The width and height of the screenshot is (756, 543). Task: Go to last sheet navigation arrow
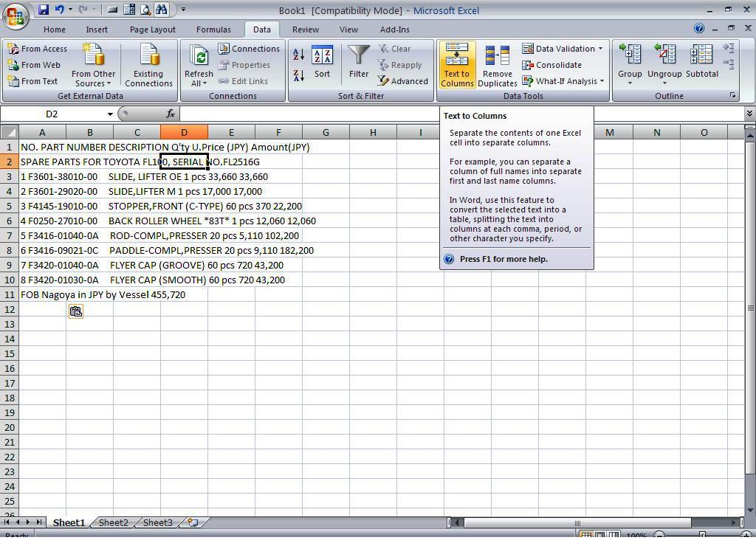(x=38, y=522)
